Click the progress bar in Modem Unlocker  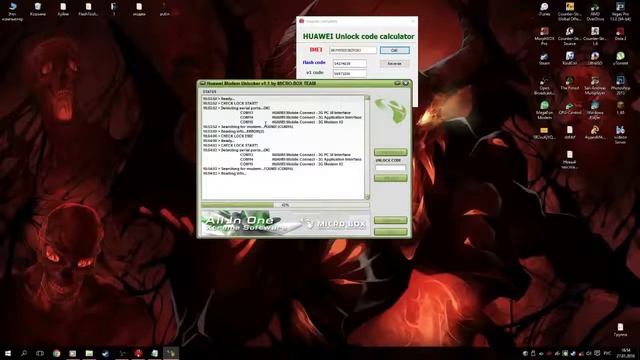coord(285,205)
